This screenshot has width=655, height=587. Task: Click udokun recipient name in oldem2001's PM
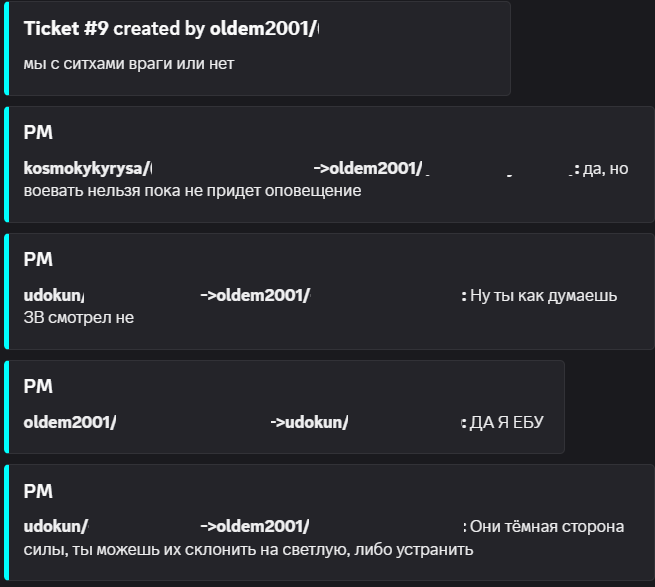(316, 422)
